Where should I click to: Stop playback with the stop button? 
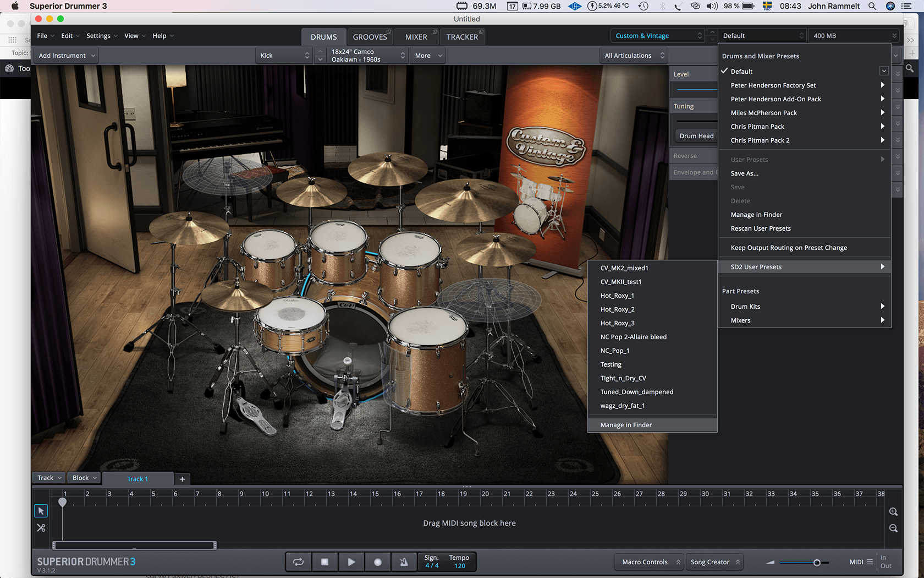324,562
